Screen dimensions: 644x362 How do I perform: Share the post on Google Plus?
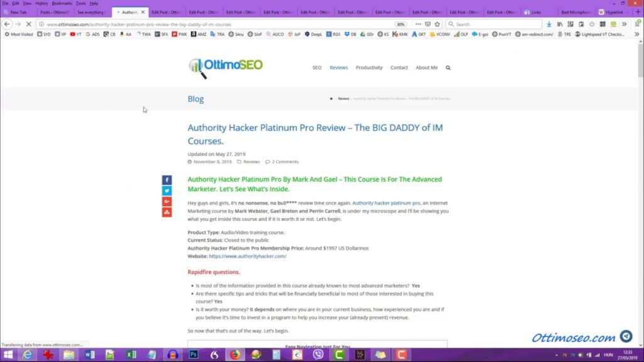point(167,201)
